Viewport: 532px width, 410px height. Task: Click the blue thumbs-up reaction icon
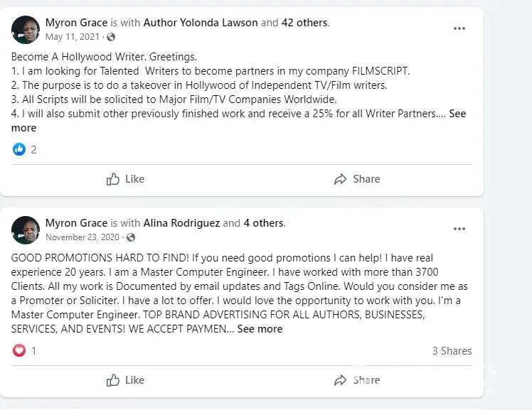19,149
